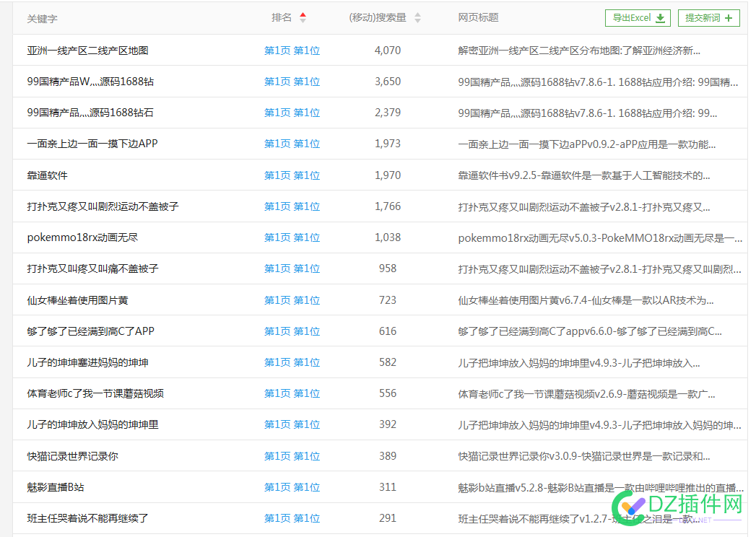Click search volume value 4,070
Screen dimensions: 756x537
click(x=388, y=50)
